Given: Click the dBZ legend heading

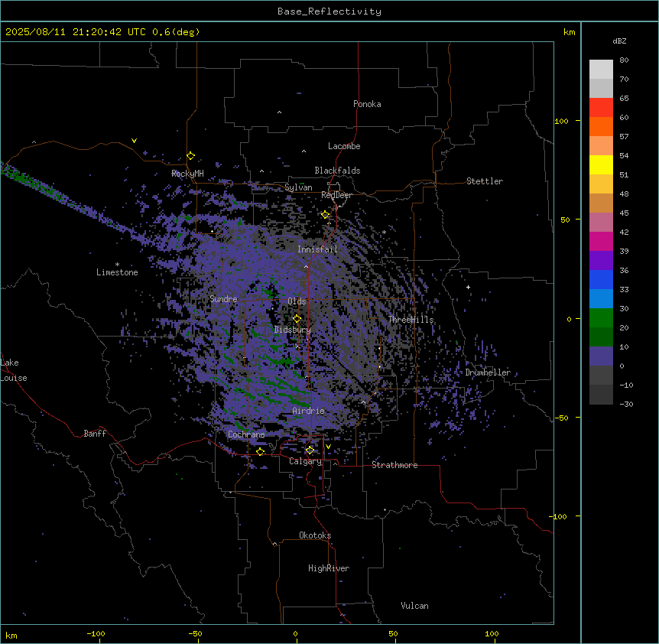Looking at the screenshot, I should 619,41.
